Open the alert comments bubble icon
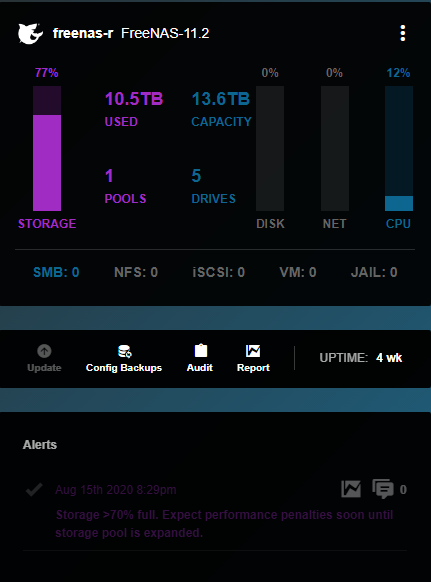 tap(383, 489)
